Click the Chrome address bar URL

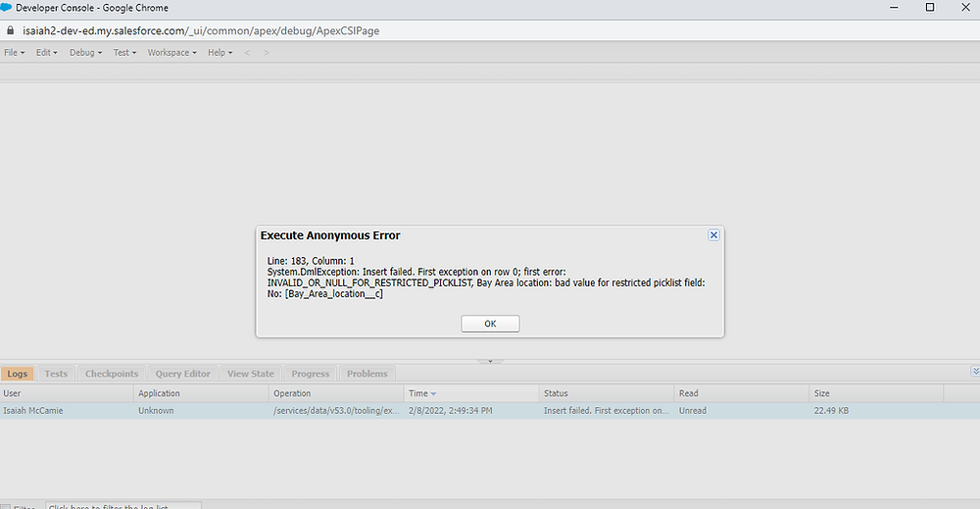(x=201, y=30)
